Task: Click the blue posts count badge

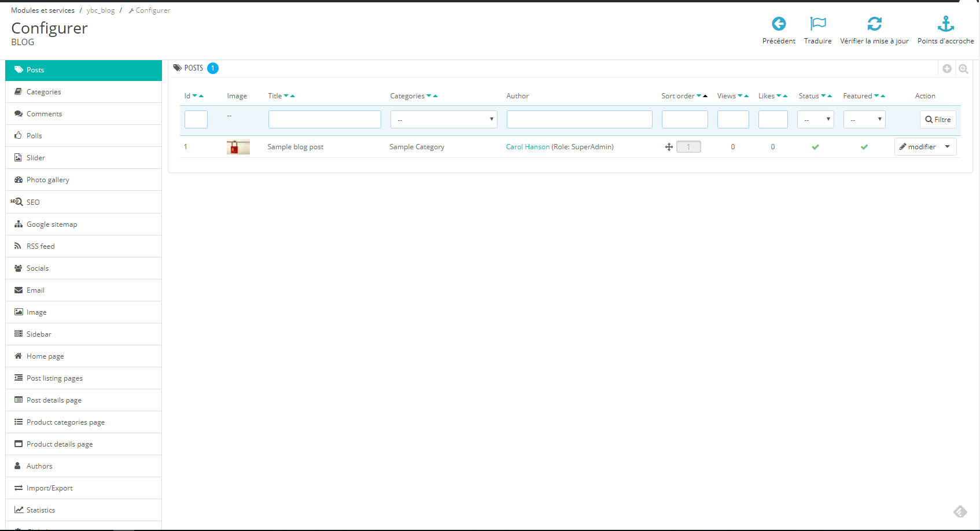Action: click(x=213, y=68)
